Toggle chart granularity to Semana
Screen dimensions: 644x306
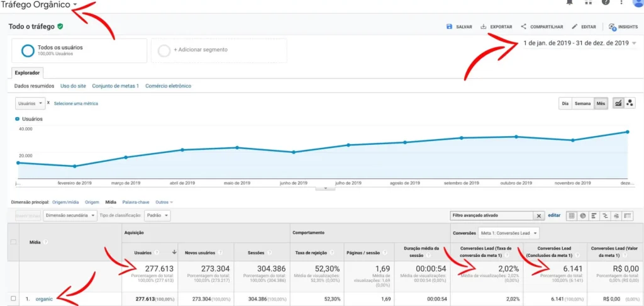pyautogui.click(x=582, y=104)
